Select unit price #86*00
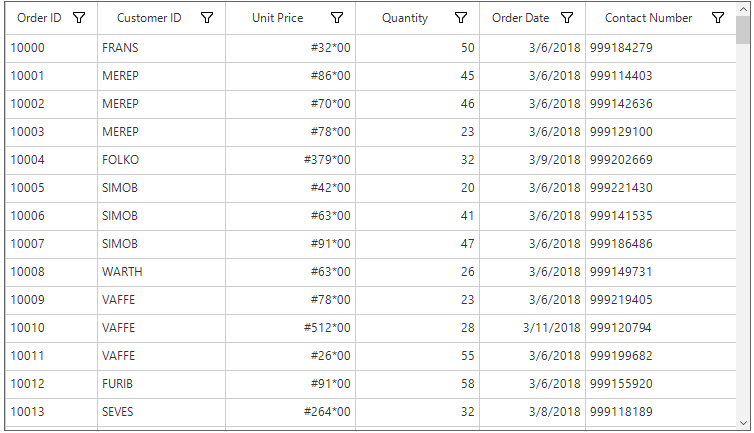754x433 pixels. (290, 76)
